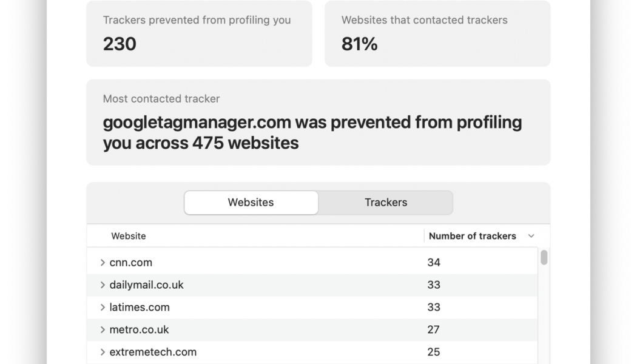Expand the latimes.com row
The image size is (637, 364).
point(103,308)
